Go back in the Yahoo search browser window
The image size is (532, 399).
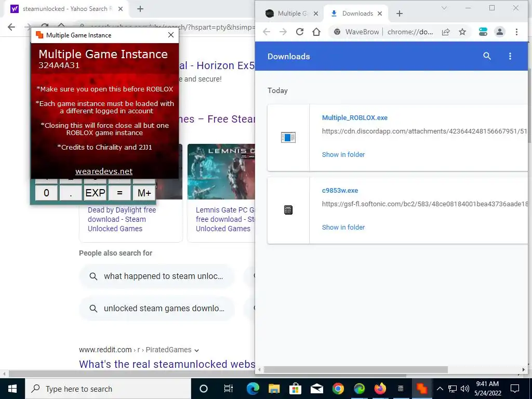click(x=11, y=27)
